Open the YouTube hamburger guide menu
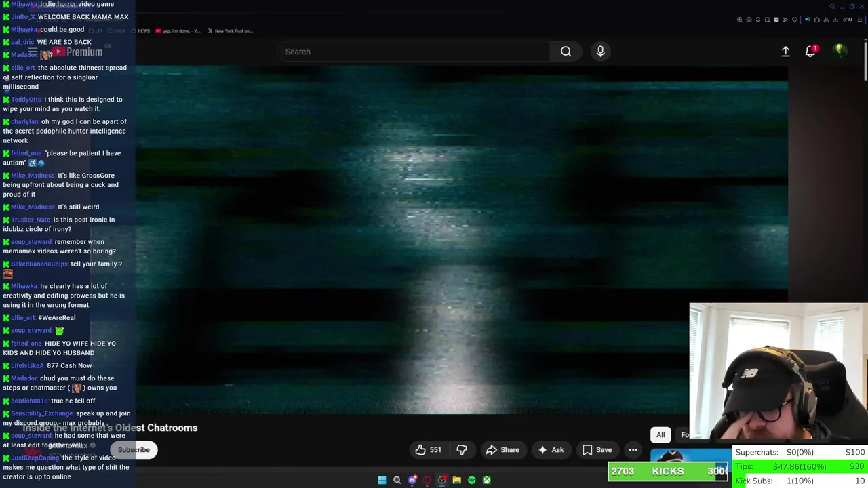The height and width of the screenshot is (488, 868). click(33, 52)
